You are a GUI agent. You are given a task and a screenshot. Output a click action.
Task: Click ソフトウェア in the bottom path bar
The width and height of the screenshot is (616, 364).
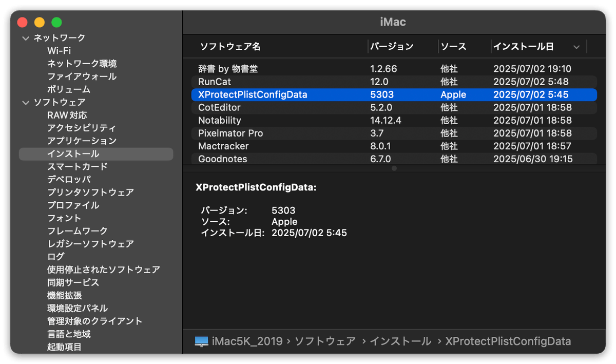click(325, 341)
